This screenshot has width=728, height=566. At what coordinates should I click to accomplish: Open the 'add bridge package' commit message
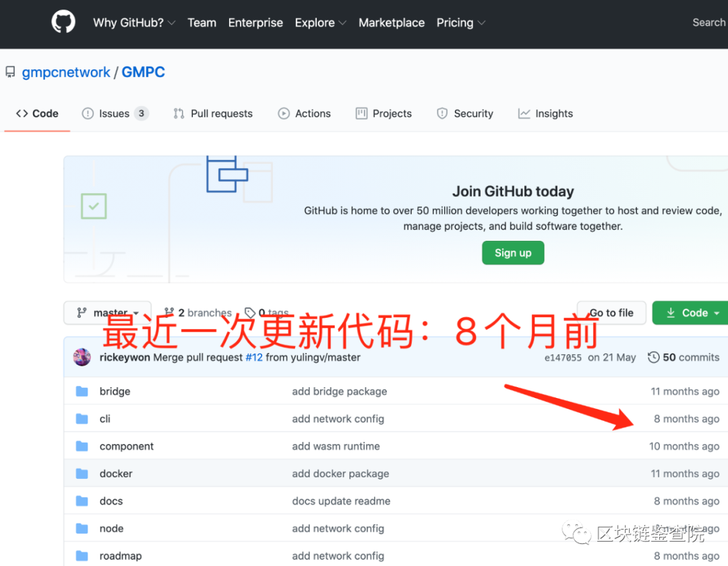(x=339, y=391)
